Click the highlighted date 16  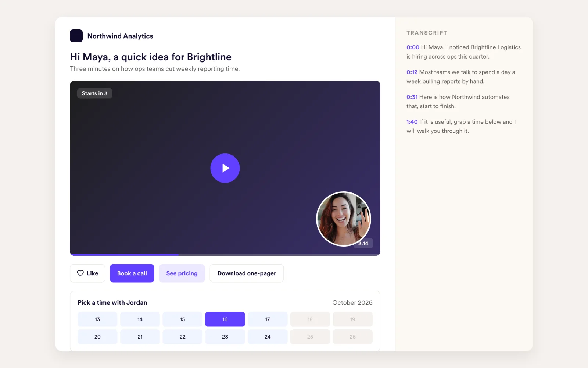point(225,319)
